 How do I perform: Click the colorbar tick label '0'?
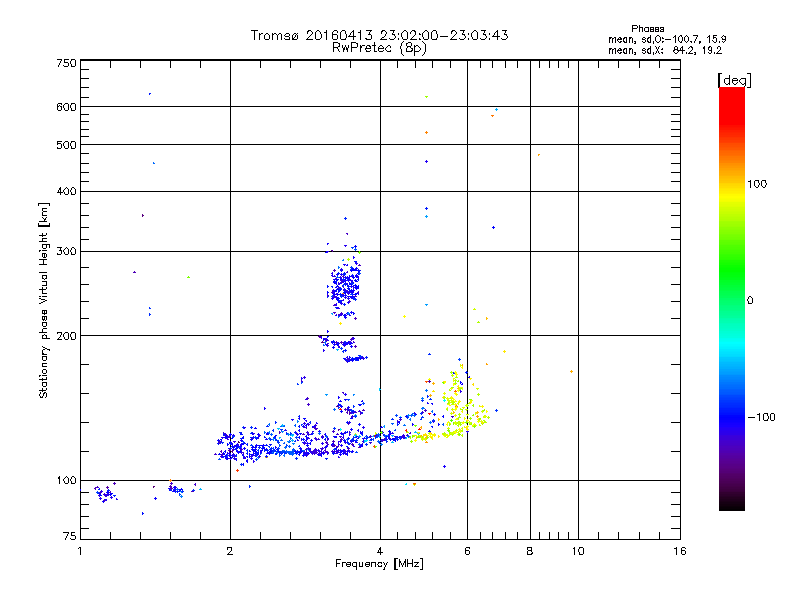(750, 301)
